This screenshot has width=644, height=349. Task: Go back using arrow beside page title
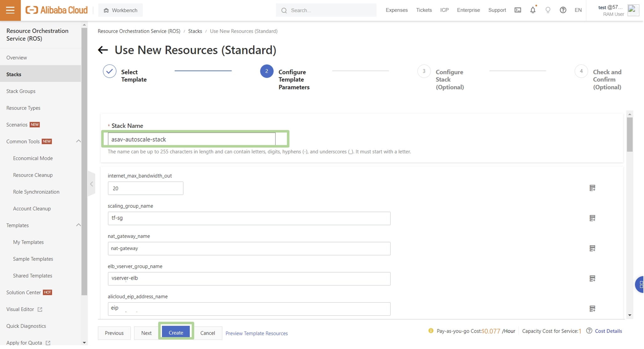click(103, 50)
